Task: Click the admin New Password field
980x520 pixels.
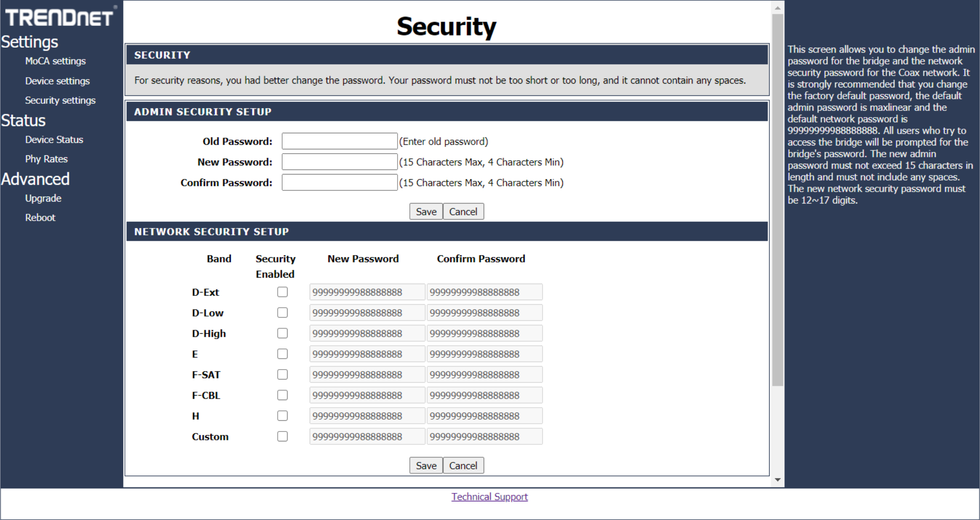Action: tap(340, 162)
